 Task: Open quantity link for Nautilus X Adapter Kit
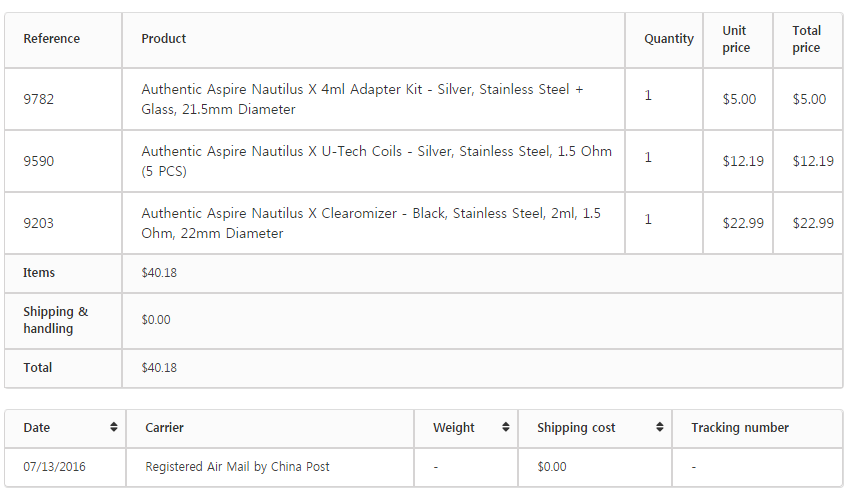click(648, 96)
